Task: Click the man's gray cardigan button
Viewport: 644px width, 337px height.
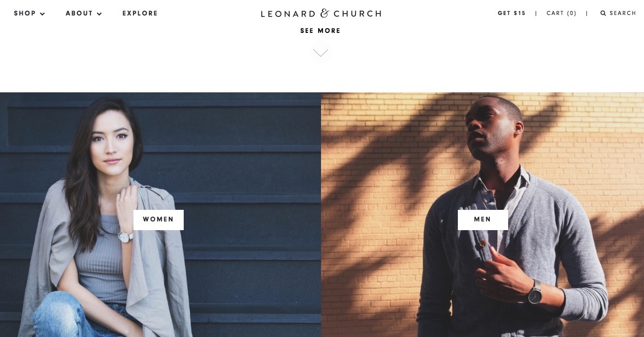Action: point(482,244)
